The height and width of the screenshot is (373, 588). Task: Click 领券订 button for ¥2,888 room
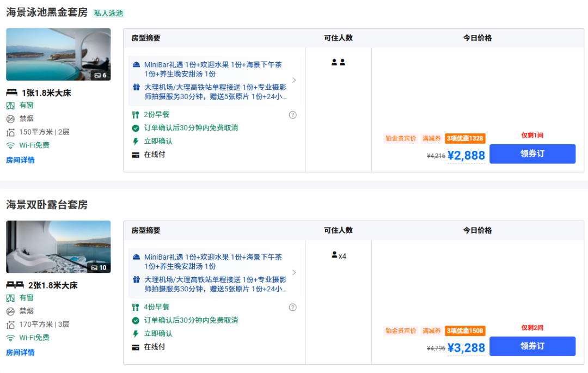click(x=532, y=154)
